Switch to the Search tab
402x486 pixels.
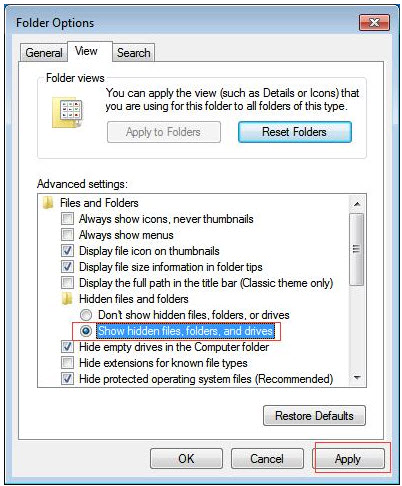click(x=133, y=53)
